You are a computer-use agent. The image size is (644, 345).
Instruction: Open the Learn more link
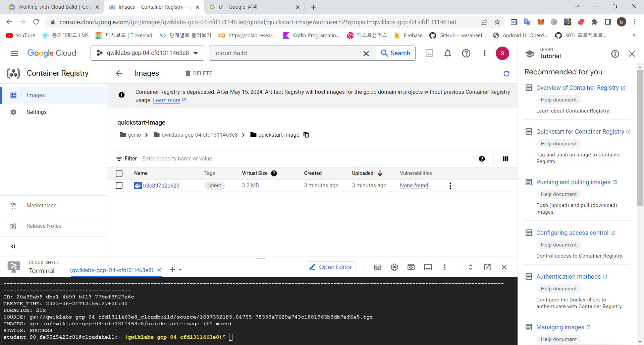click(169, 100)
